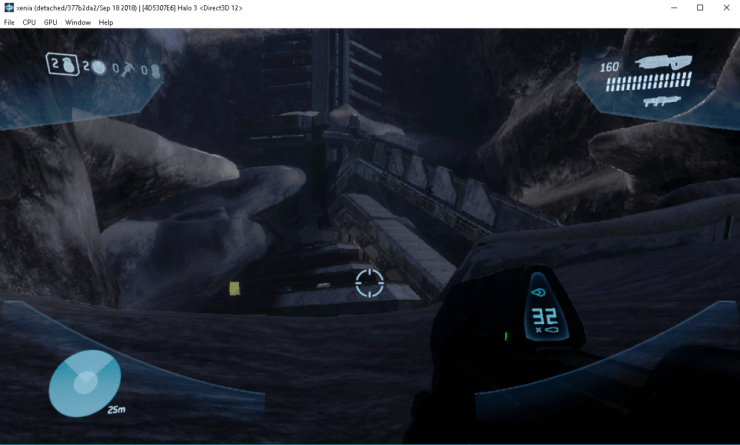Click the plasma grenade icon in HUD

point(99,68)
